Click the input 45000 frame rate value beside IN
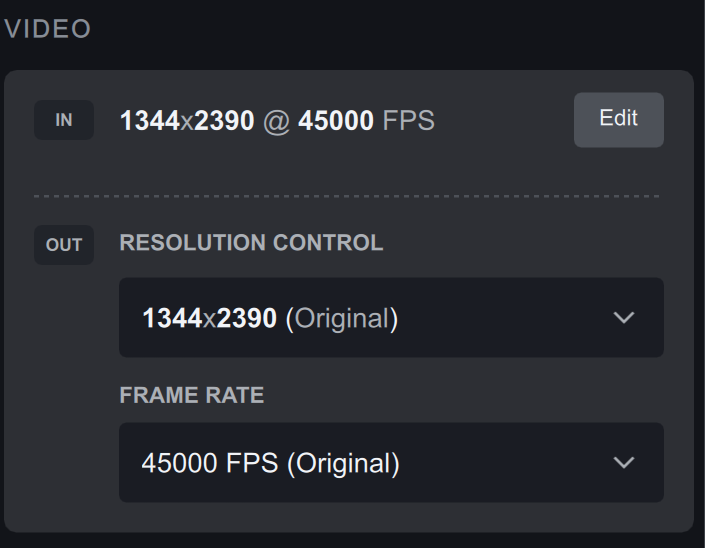 (x=336, y=121)
